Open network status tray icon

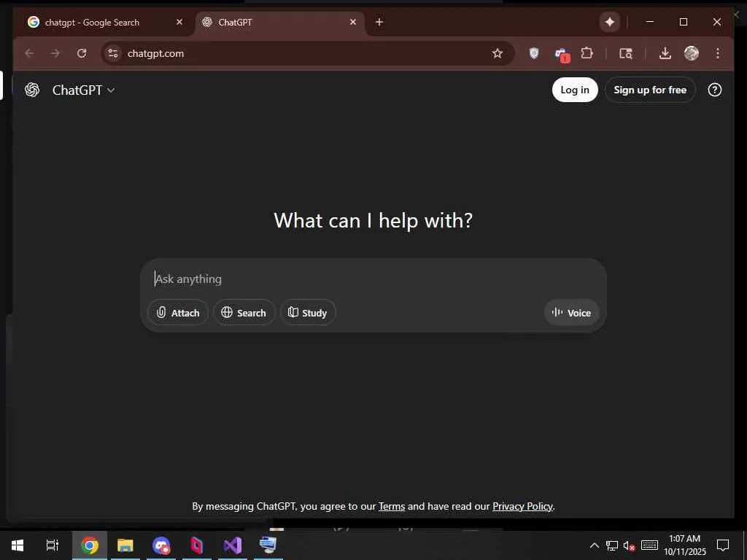[x=612, y=545]
